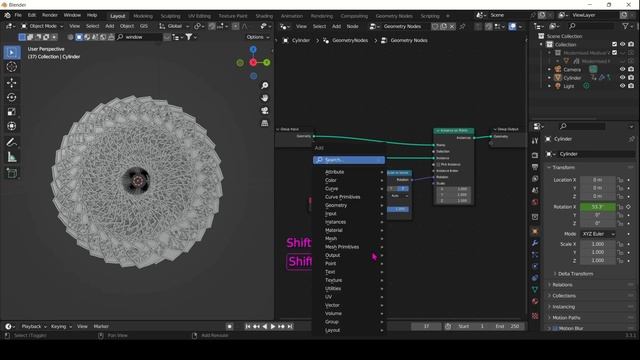The image size is (640, 360).
Task: Click the Location X value field
Action: (x=598, y=180)
